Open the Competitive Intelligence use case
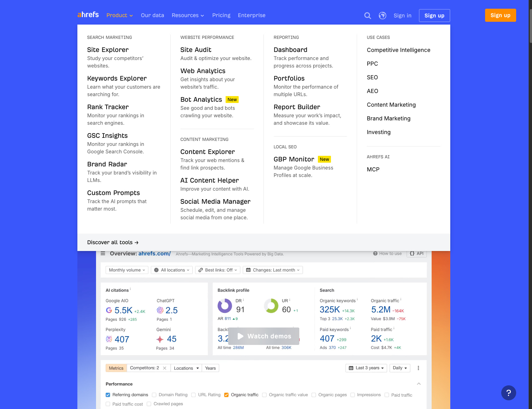The width and height of the screenshot is (532, 409). [398, 50]
